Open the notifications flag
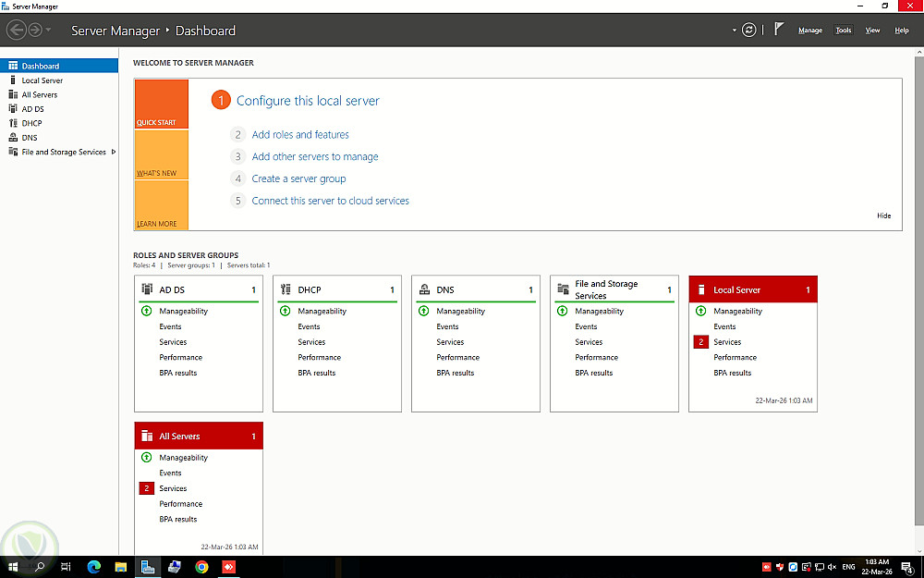 tap(779, 29)
